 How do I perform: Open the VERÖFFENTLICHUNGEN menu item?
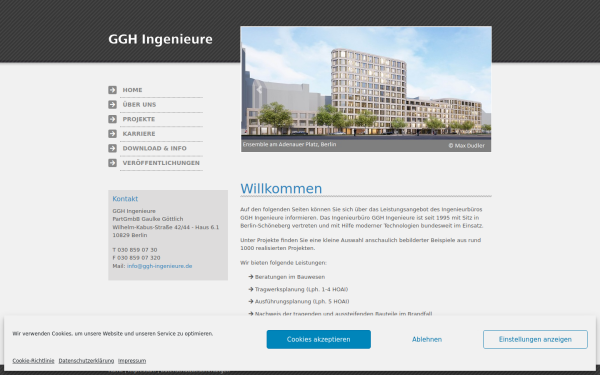(161, 163)
